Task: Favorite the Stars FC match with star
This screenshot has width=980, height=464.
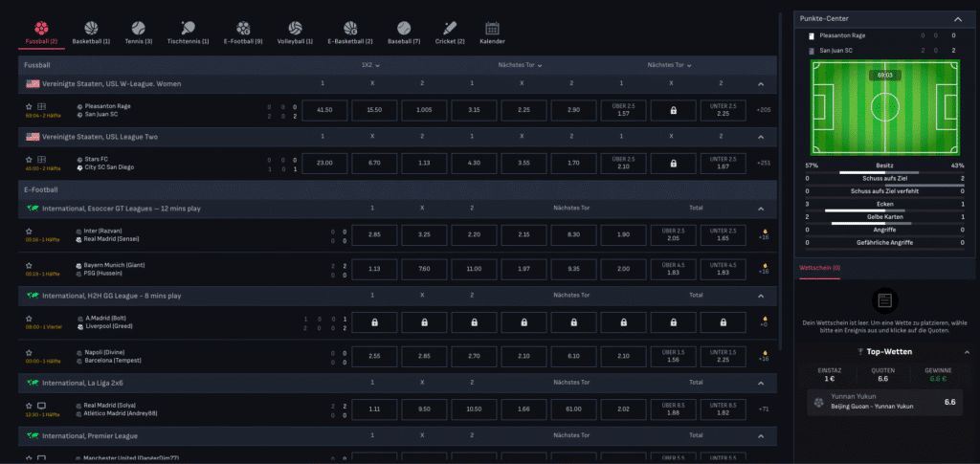Action: (29, 159)
